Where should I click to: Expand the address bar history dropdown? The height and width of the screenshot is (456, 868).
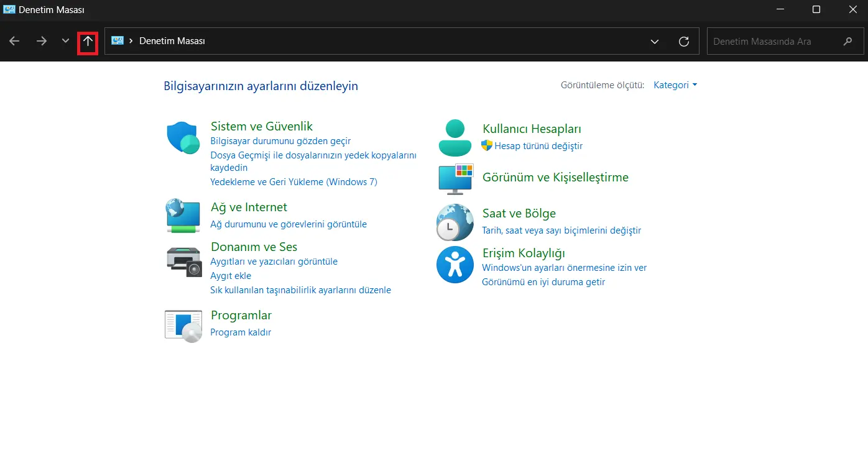655,42
